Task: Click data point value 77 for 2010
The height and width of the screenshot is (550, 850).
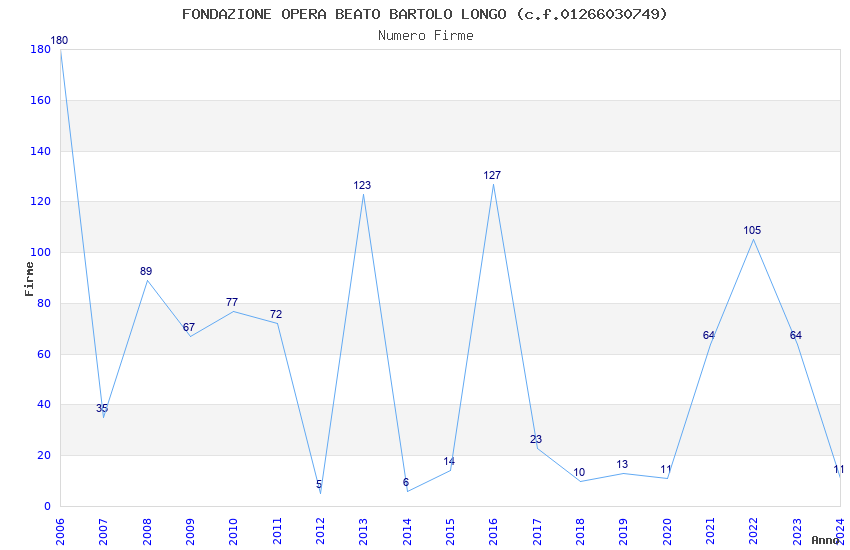Action: pos(232,302)
